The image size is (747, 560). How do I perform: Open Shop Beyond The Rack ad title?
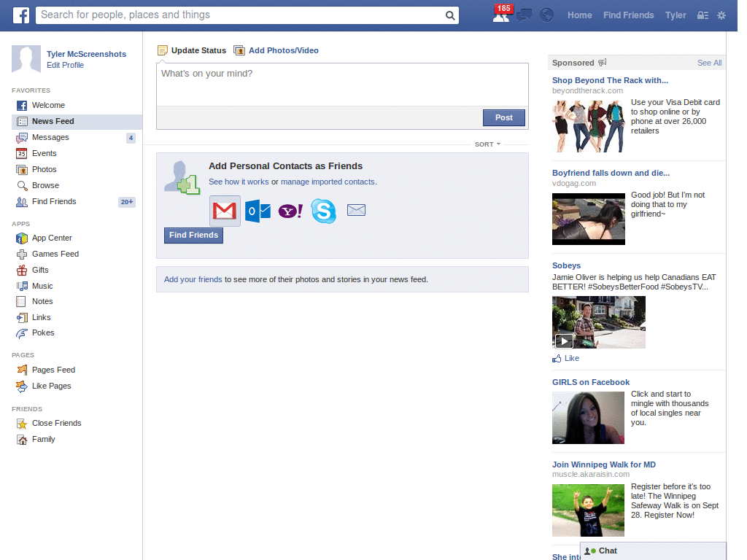(x=610, y=80)
